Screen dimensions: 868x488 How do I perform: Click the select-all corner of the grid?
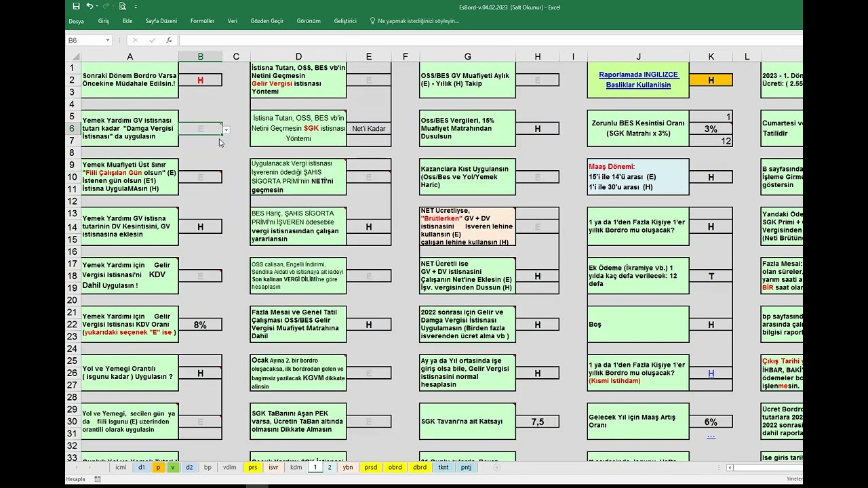(x=73, y=56)
